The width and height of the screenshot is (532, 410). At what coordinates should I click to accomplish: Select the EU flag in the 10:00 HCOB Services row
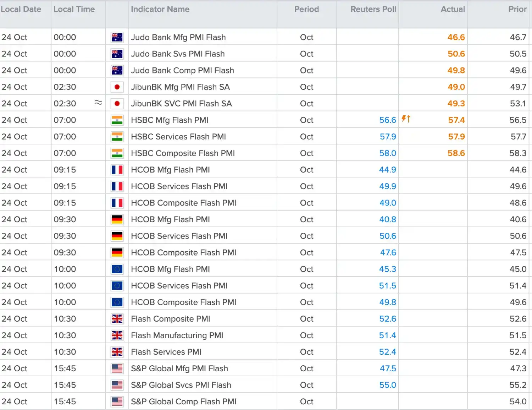click(117, 286)
